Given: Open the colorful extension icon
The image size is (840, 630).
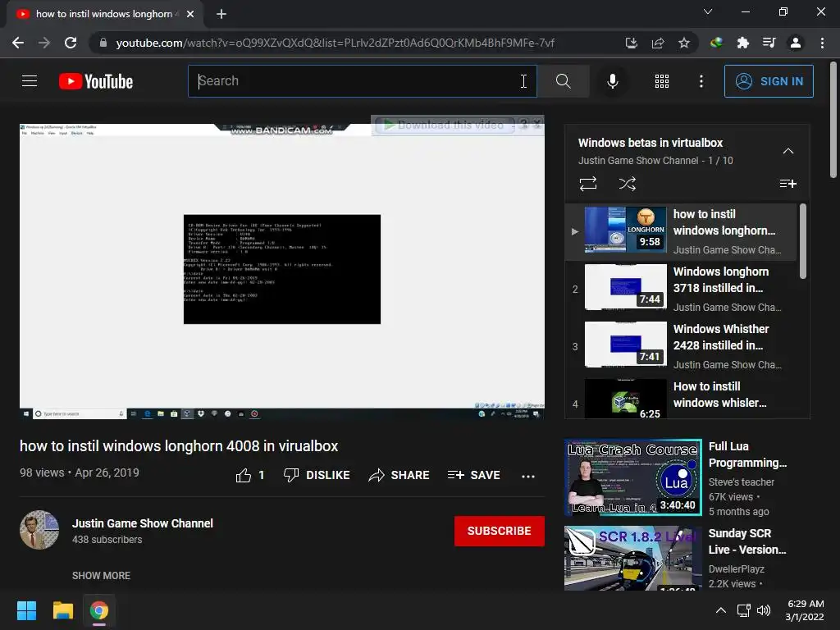Looking at the screenshot, I should (x=716, y=43).
